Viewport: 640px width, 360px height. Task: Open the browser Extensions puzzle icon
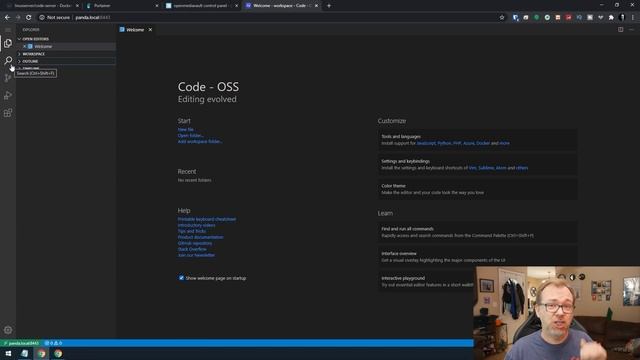[611, 18]
